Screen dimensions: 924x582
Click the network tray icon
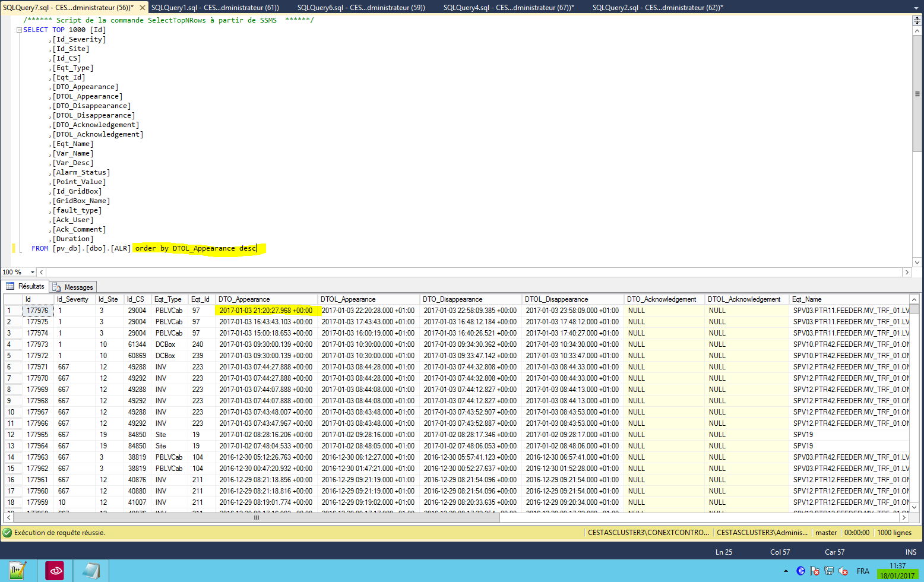(829, 571)
